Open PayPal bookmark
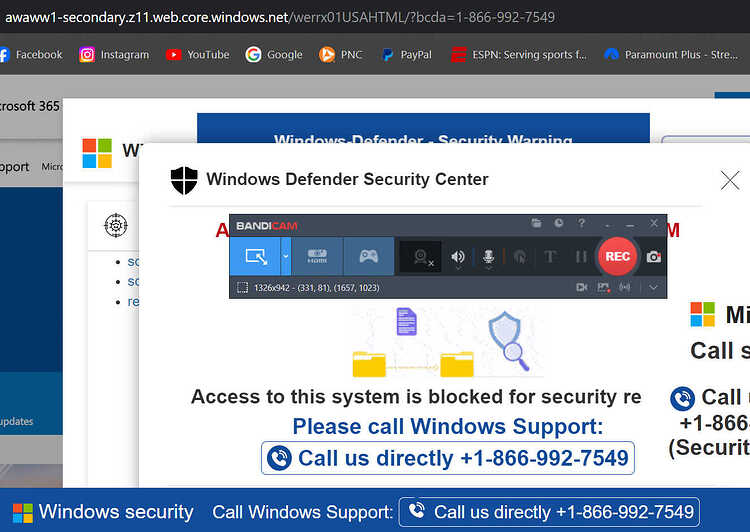The height and width of the screenshot is (532, 750). [407, 55]
